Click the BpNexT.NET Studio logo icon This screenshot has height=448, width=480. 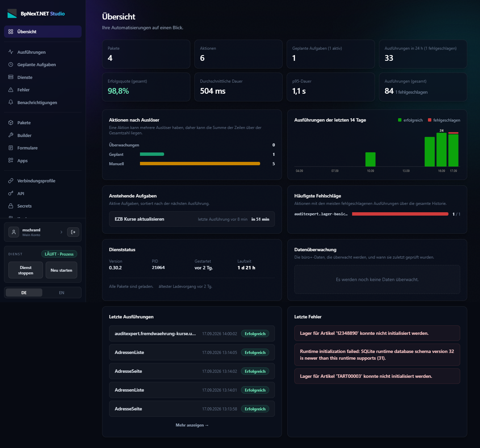[12, 13]
